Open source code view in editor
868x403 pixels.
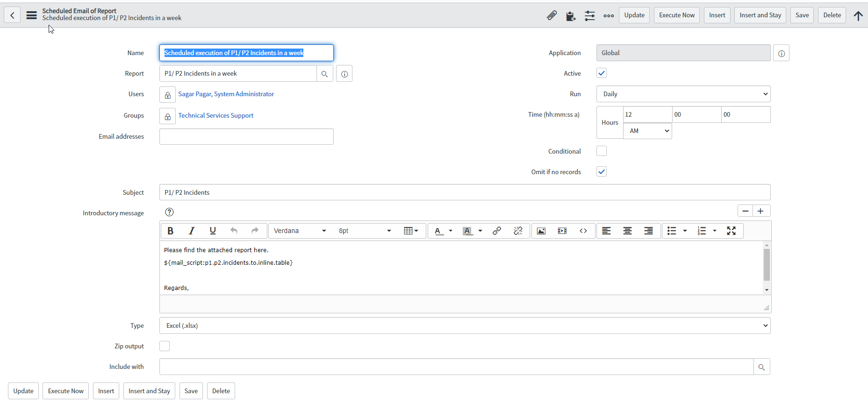tap(583, 231)
